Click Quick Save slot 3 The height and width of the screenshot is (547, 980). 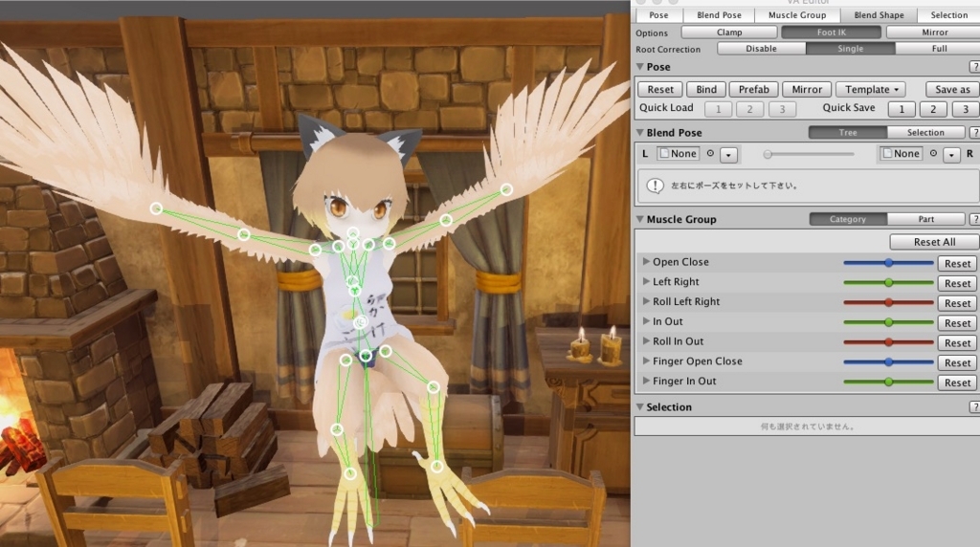pyautogui.click(x=965, y=109)
